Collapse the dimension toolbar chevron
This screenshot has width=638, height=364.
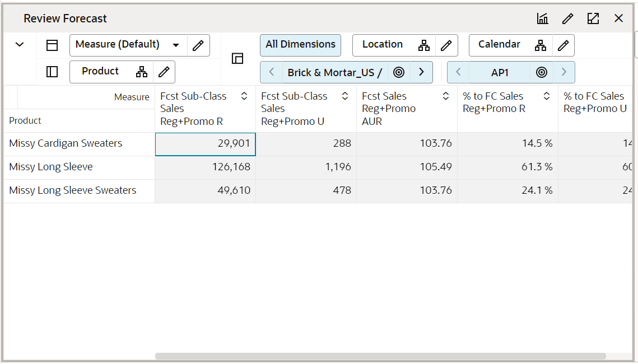click(x=20, y=45)
